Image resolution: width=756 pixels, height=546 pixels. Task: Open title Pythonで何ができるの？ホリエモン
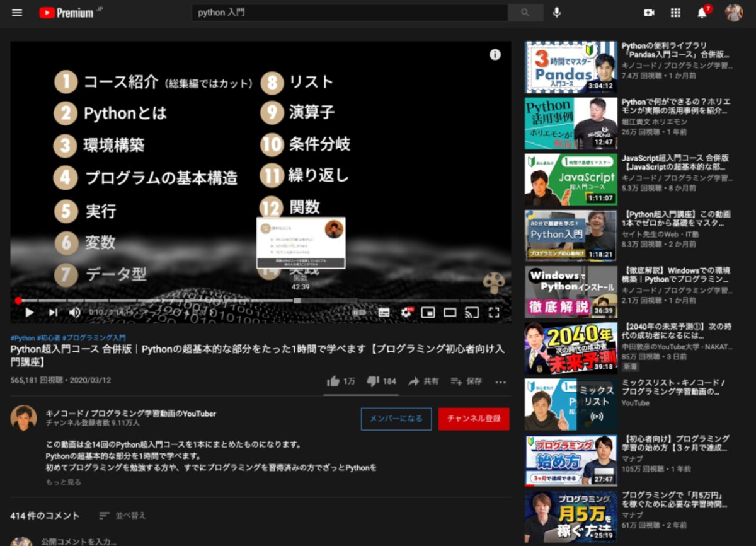click(x=675, y=107)
